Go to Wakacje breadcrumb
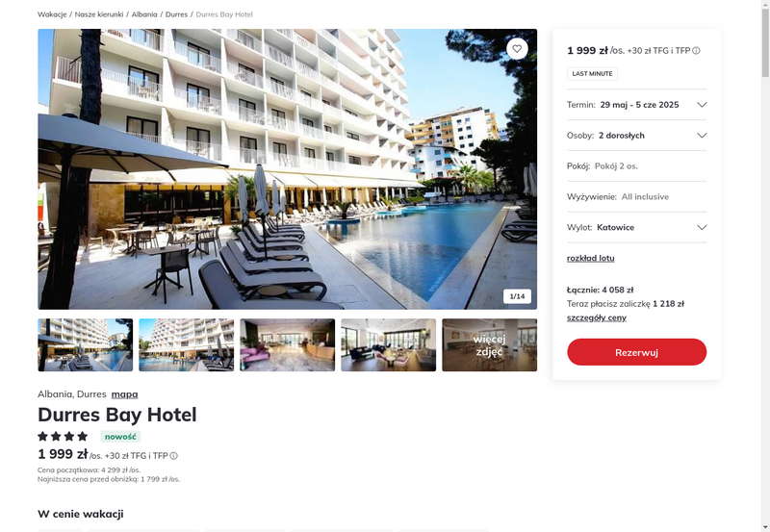This screenshot has width=770, height=532. (52, 14)
